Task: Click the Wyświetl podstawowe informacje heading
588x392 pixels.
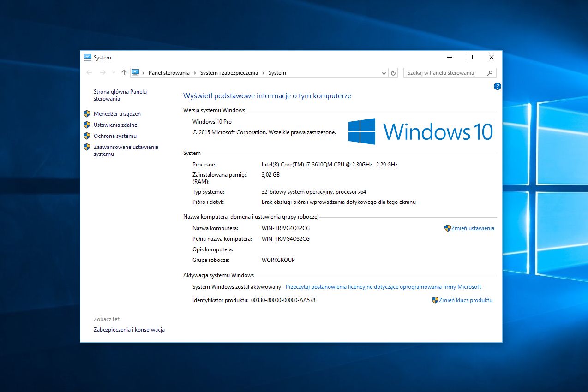Action: (267, 96)
